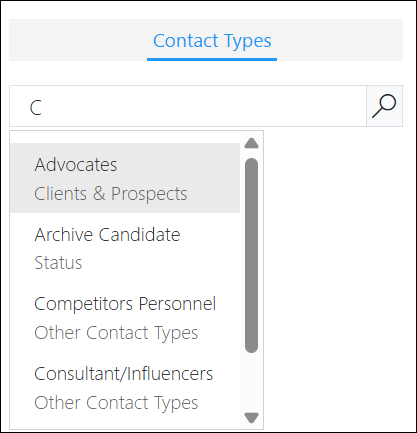Click the scrollbar up arrow
This screenshot has height=433, width=417.
click(251, 143)
